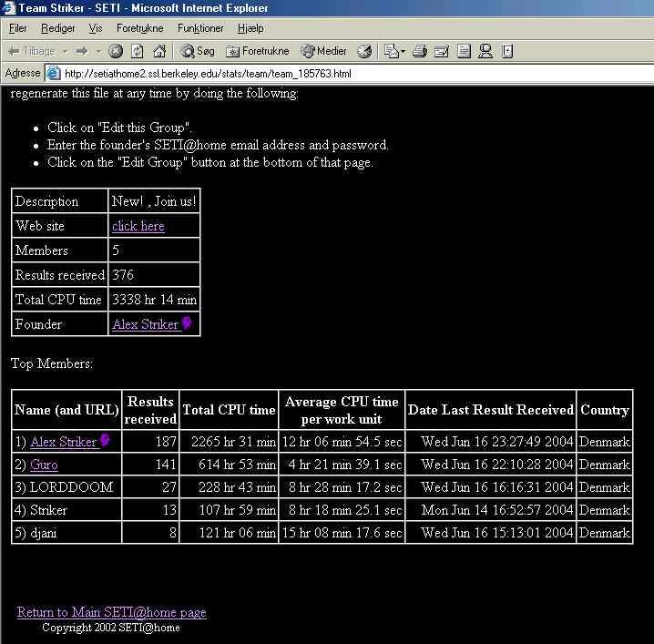Open Founder Alex Striker link in info table

(x=145, y=324)
